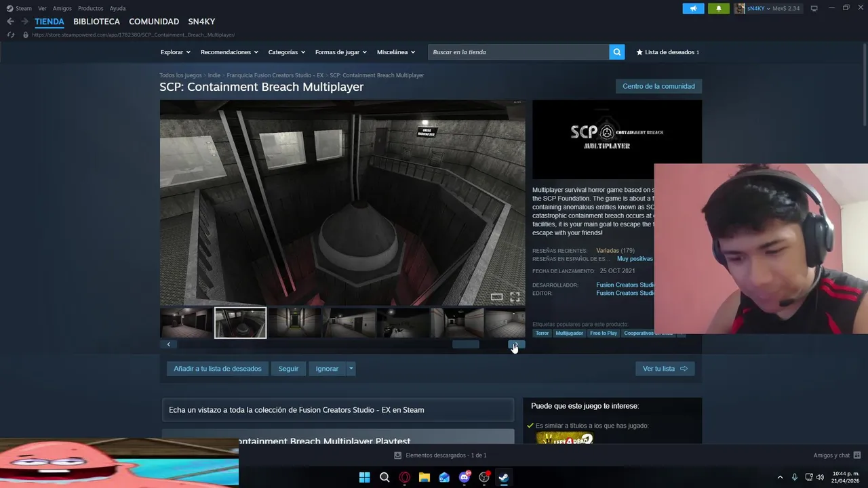Open the Indie breadcrumb link
This screenshot has height=488, width=868.
point(214,75)
